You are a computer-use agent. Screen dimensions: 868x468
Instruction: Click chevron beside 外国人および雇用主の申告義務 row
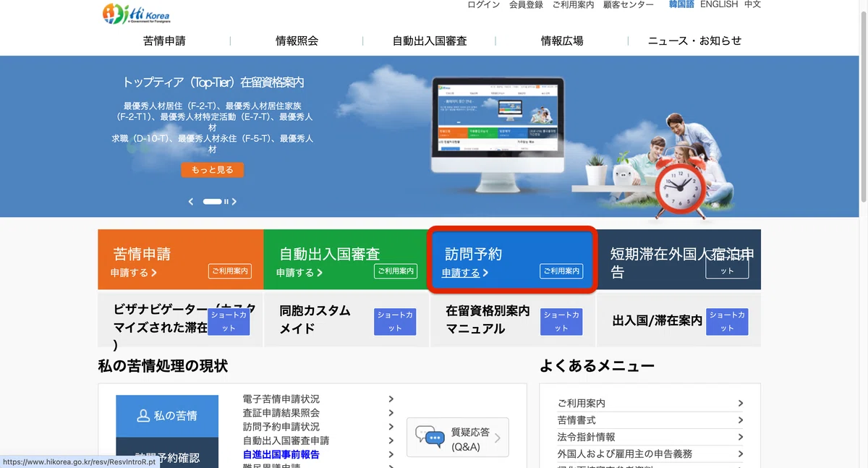click(740, 454)
